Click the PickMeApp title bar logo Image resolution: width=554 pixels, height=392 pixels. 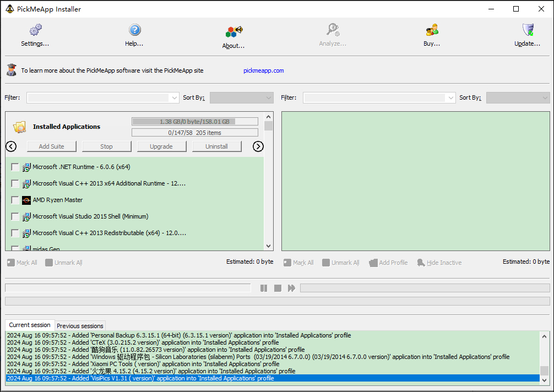pyautogui.click(x=10, y=9)
